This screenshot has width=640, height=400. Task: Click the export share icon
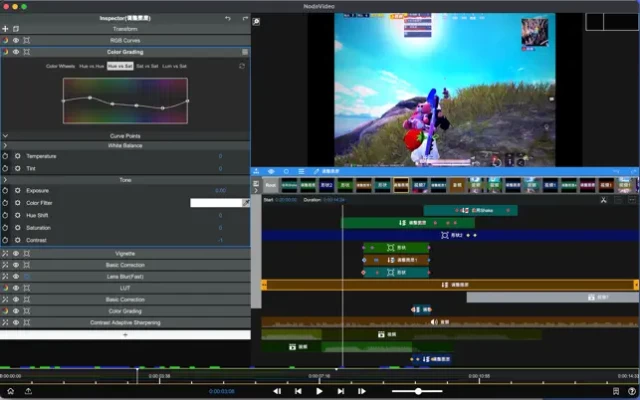[x=28, y=391]
